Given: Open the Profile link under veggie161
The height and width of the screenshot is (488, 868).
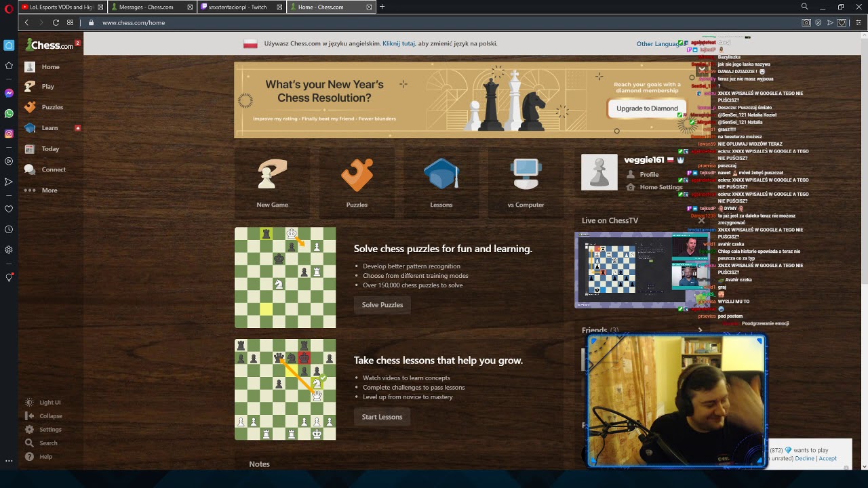Looking at the screenshot, I should click(649, 174).
